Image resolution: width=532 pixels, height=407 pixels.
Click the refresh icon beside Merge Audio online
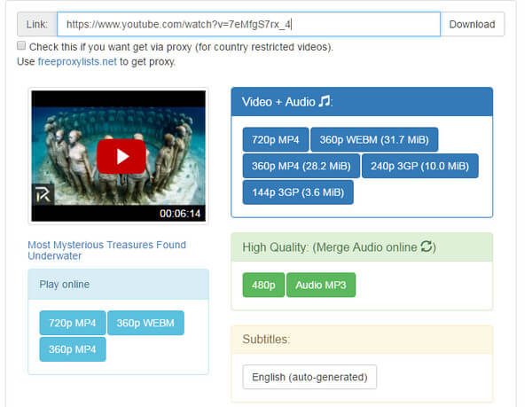point(426,247)
